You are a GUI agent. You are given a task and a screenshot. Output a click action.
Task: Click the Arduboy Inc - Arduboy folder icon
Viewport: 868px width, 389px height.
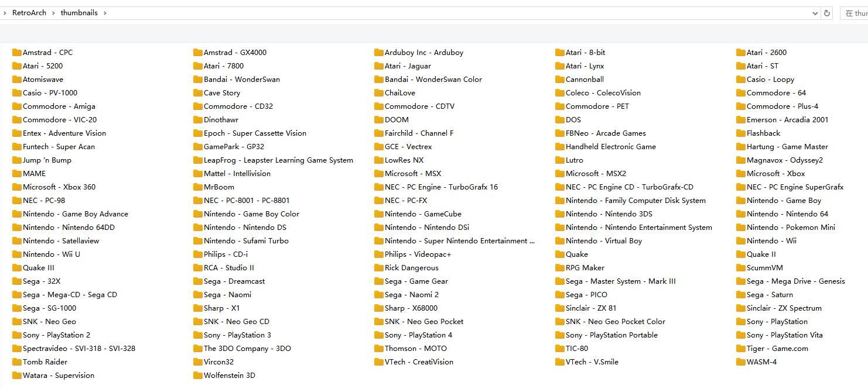pos(378,53)
